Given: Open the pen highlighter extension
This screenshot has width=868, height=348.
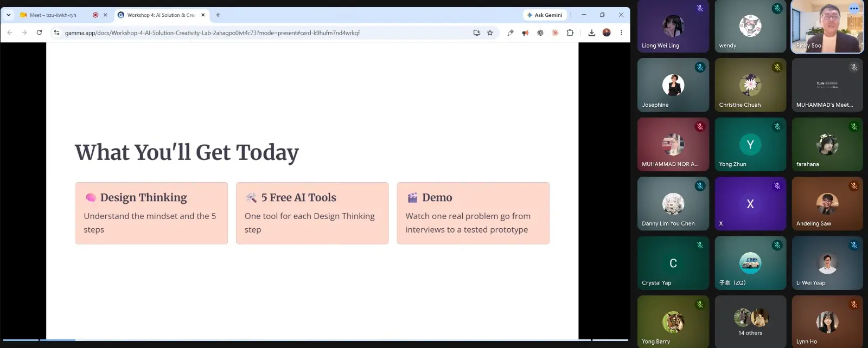Looking at the screenshot, I should (510, 33).
